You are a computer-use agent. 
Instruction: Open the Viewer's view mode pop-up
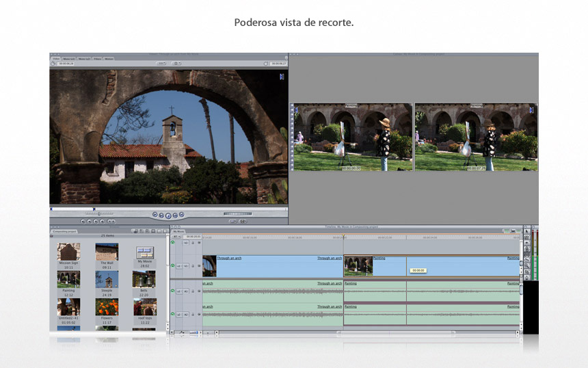176,64
